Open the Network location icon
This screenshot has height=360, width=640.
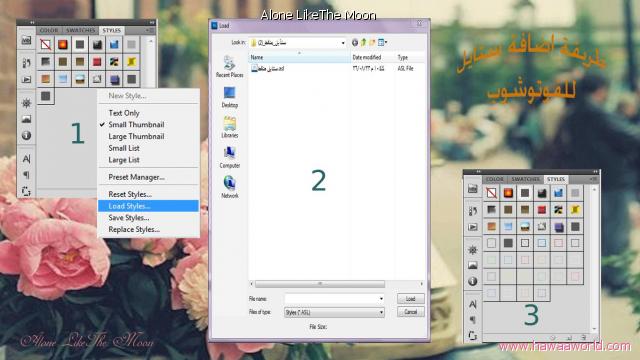click(229, 187)
